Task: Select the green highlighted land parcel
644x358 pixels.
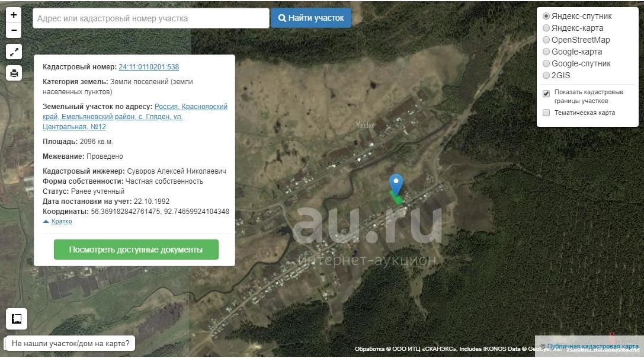Action: point(396,198)
